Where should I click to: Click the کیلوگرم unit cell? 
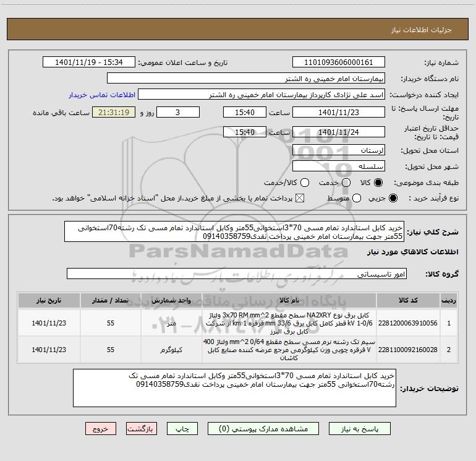[171, 350]
